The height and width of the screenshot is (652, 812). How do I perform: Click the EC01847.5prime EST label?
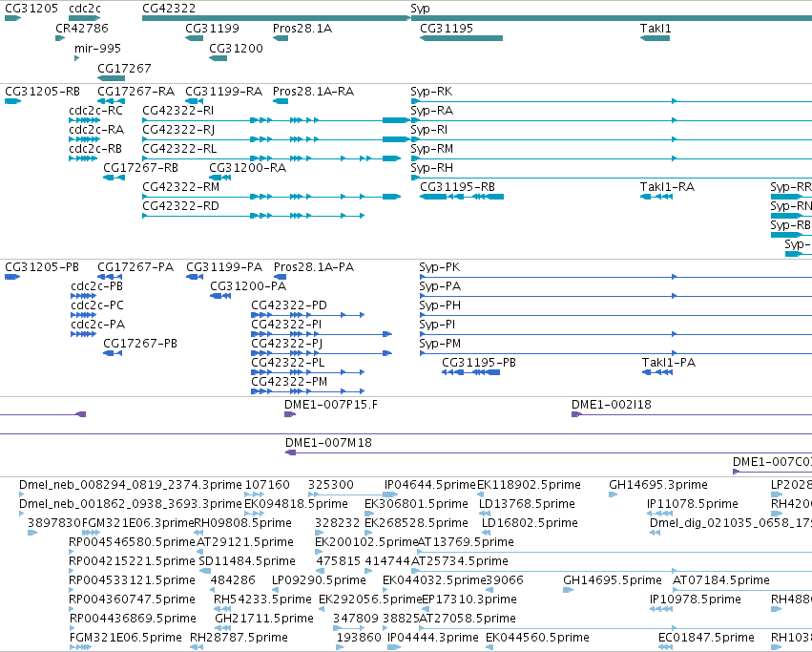(x=706, y=638)
